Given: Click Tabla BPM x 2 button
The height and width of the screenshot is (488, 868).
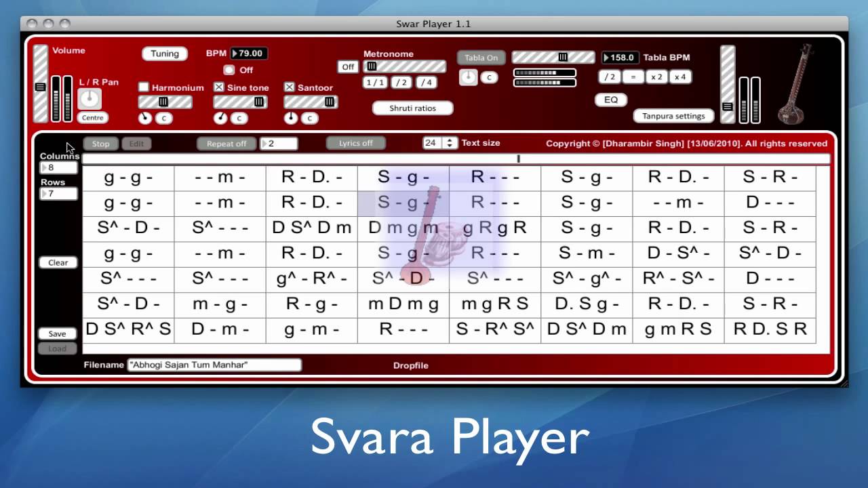Looking at the screenshot, I should [x=656, y=77].
